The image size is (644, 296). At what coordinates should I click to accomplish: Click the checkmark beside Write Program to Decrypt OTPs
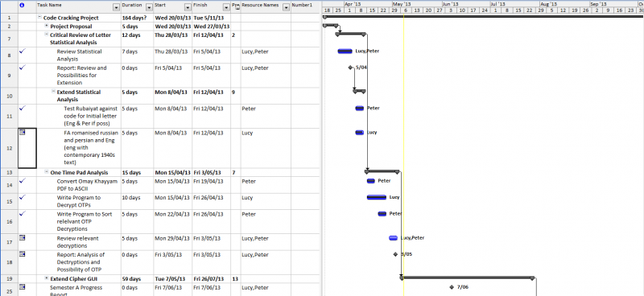(23, 197)
